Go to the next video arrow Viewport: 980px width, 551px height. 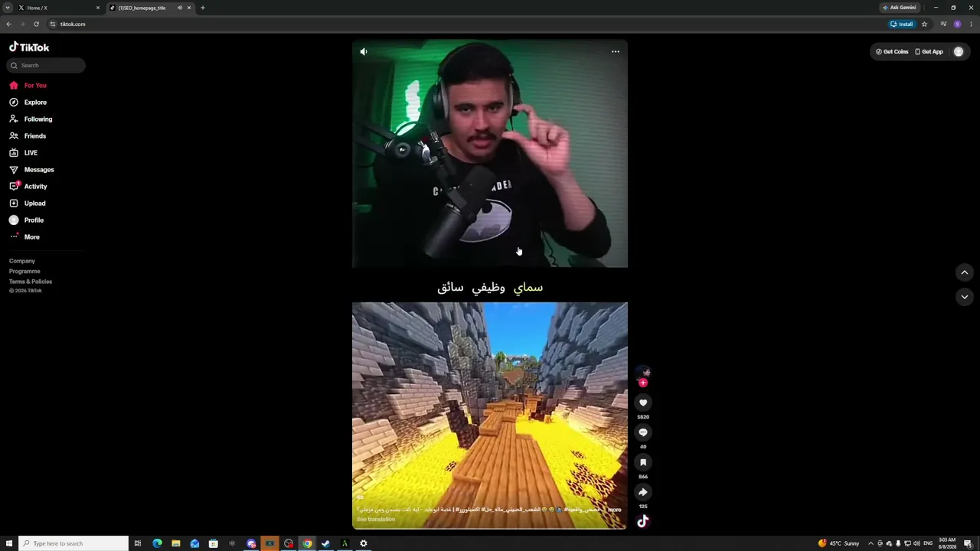[x=965, y=297]
